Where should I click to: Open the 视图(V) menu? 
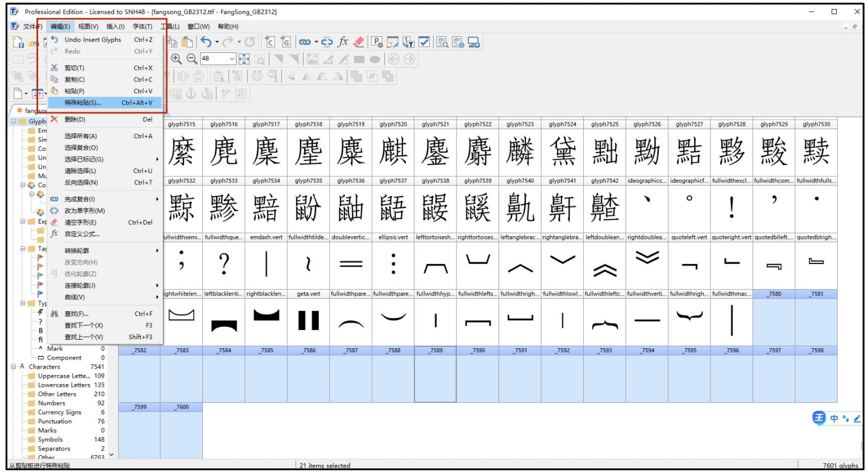pos(88,27)
